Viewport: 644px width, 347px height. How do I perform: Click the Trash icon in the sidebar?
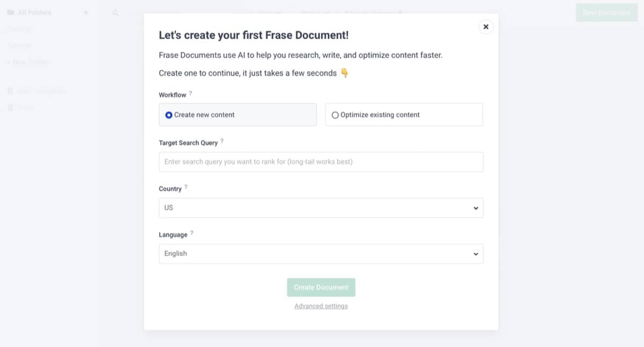(10, 107)
